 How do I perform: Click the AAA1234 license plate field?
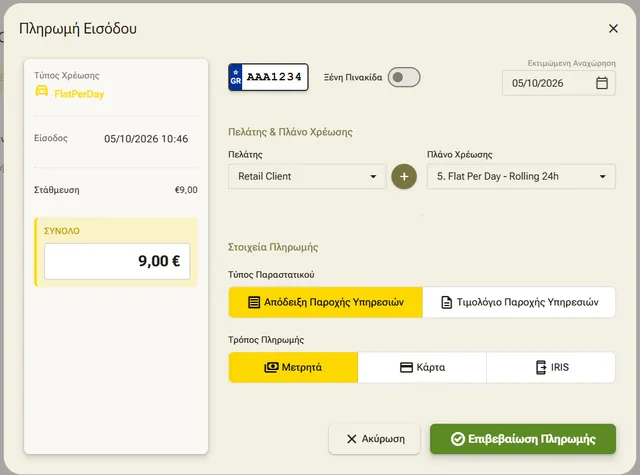coord(268,77)
